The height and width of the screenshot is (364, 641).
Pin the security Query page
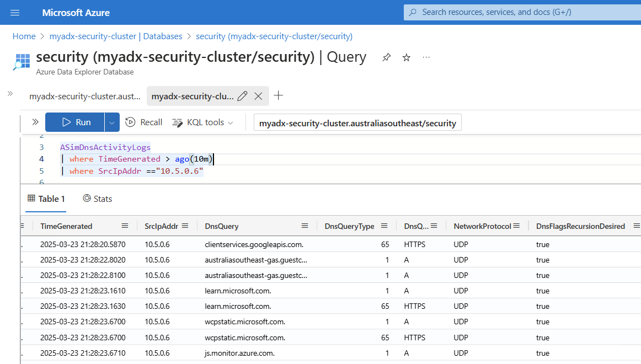tap(386, 57)
